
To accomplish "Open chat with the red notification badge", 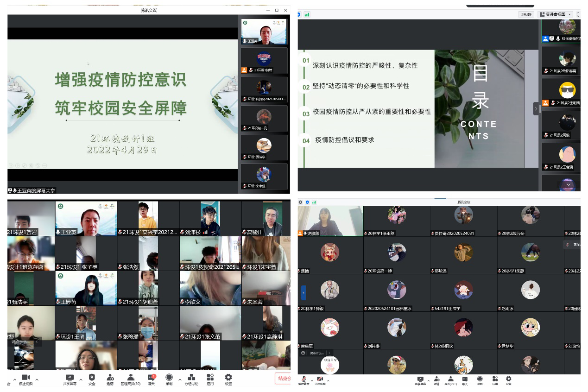I will (x=151, y=379).
